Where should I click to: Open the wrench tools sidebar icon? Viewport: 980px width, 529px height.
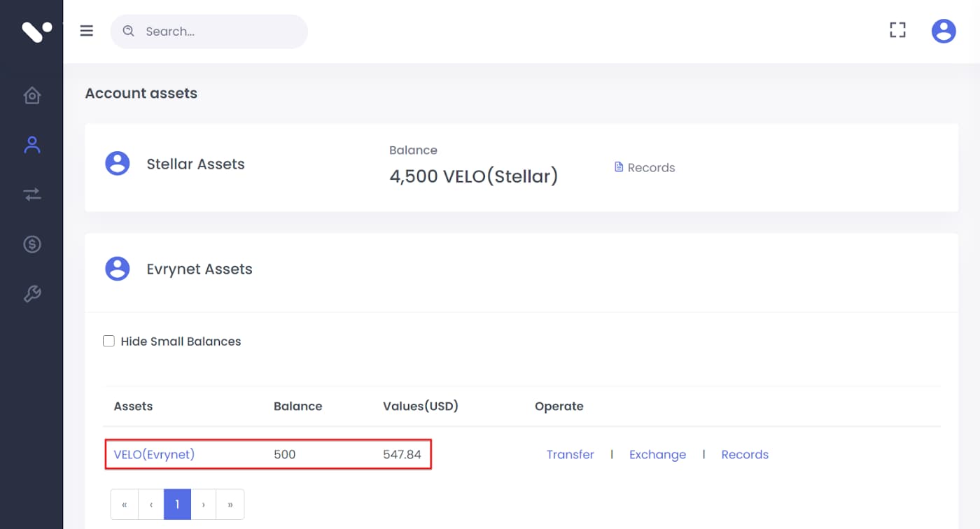click(x=32, y=294)
